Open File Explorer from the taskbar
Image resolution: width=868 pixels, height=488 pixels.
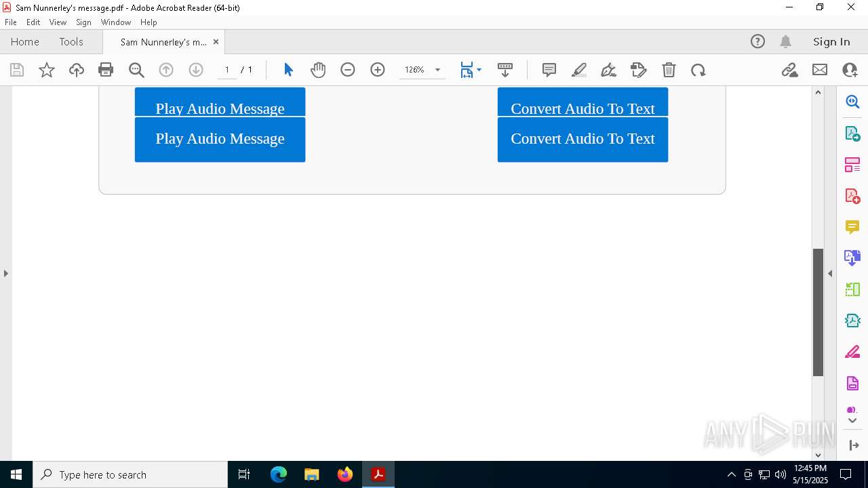pos(312,474)
